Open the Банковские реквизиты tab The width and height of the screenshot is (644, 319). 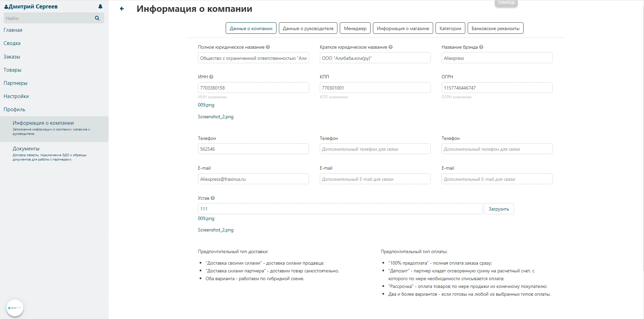(495, 28)
